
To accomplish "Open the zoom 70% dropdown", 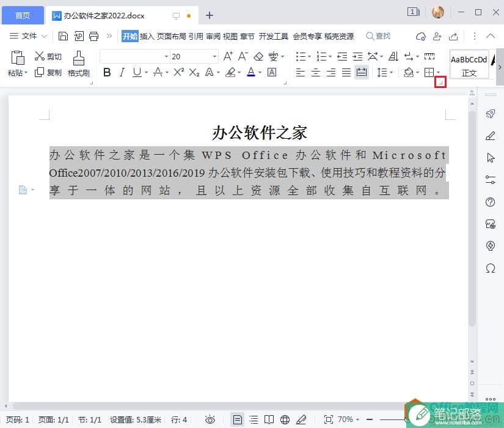I will 348,419.
